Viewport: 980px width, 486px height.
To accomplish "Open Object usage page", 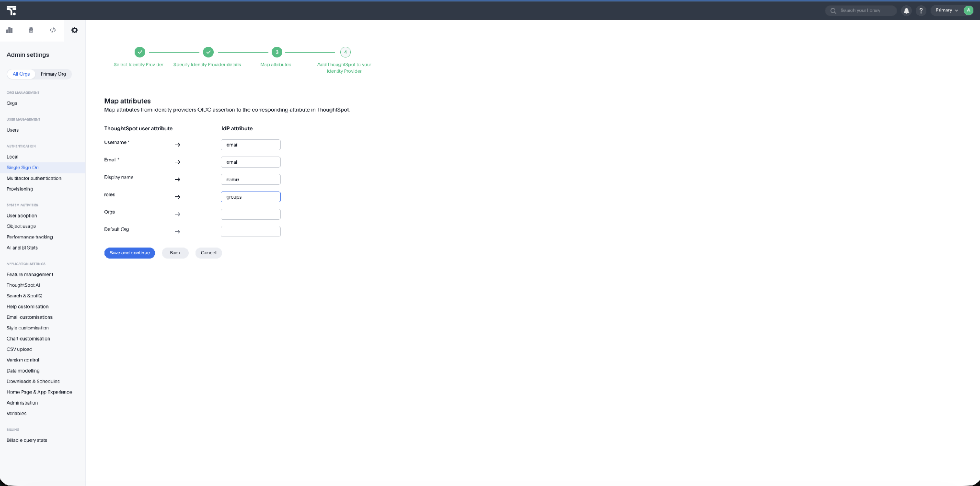I will tap(21, 226).
